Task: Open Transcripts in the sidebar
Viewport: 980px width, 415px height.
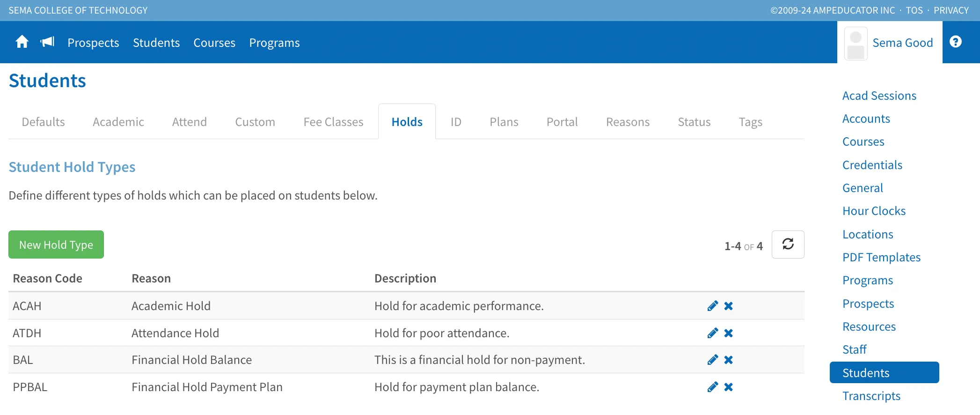Action: click(871, 396)
